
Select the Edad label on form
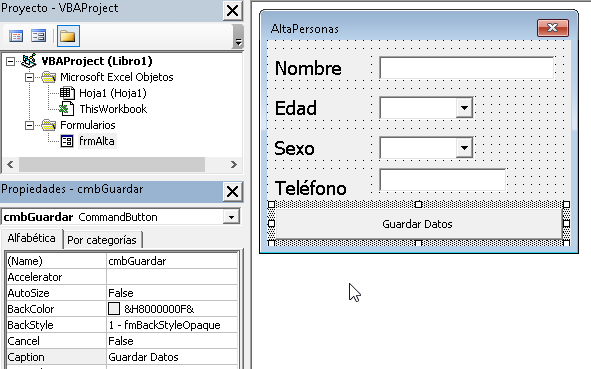point(296,109)
